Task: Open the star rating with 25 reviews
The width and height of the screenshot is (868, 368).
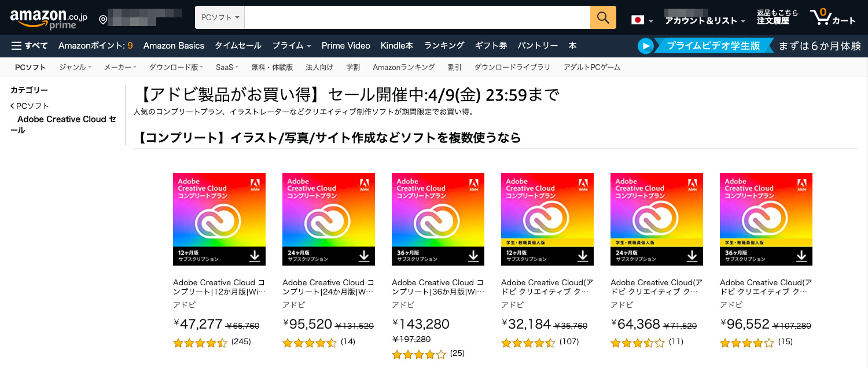Action: pos(419,354)
